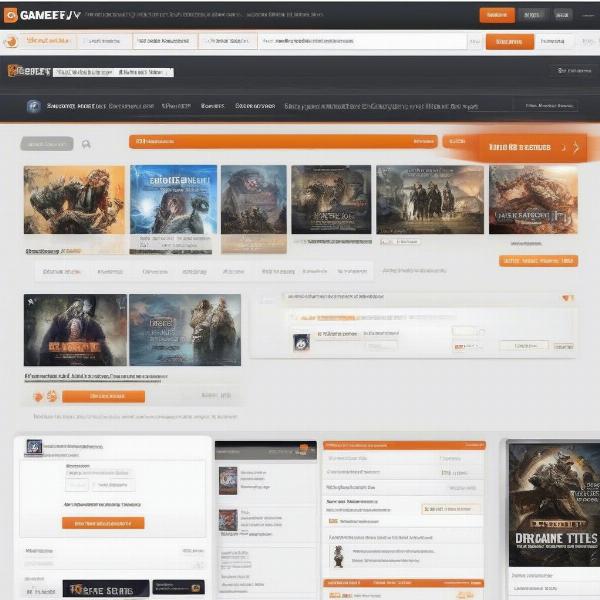This screenshot has width=600, height=600.
Task: Click the orange button inside the bottom-left form panel
Action: coord(103,523)
